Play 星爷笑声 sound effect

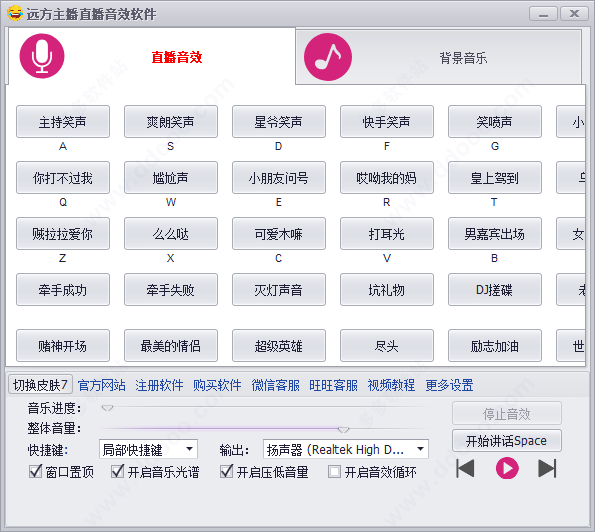pyautogui.click(x=279, y=122)
